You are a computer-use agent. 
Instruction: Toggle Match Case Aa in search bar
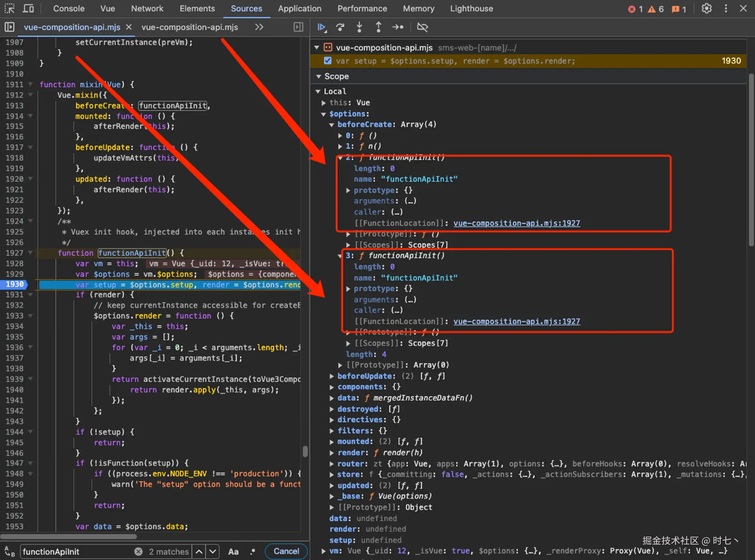click(x=233, y=552)
